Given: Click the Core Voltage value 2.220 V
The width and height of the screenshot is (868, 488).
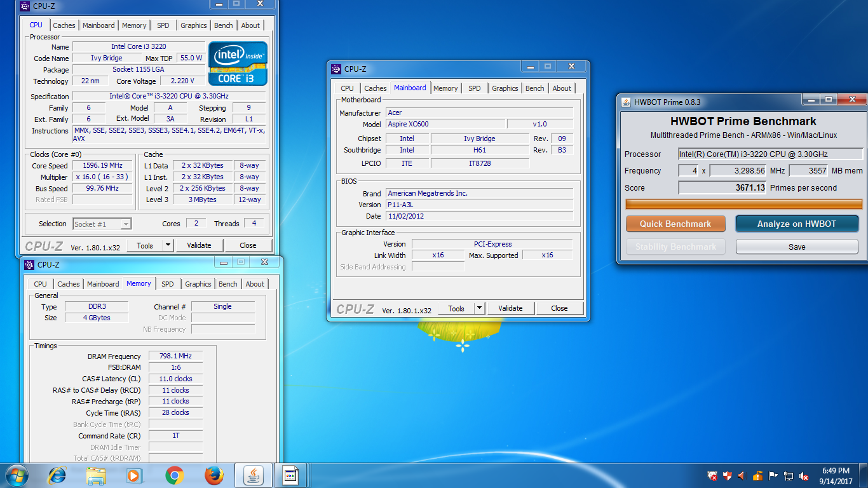Looking at the screenshot, I should (x=183, y=81).
